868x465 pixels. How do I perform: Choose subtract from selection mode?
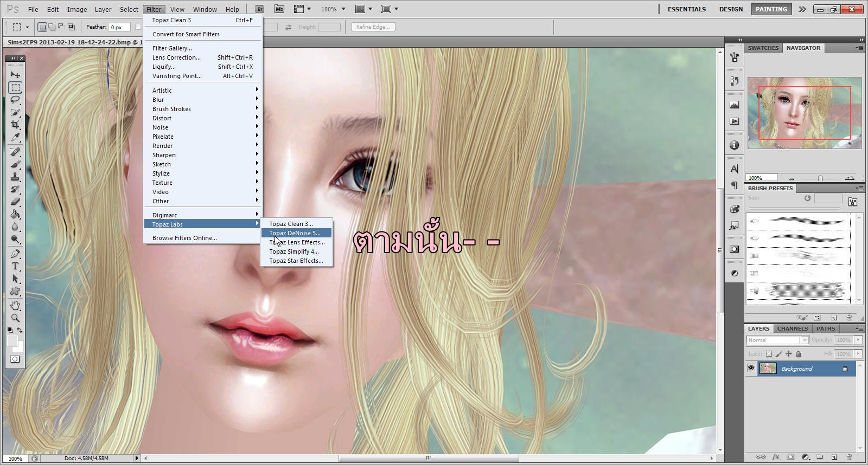click(x=61, y=27)
